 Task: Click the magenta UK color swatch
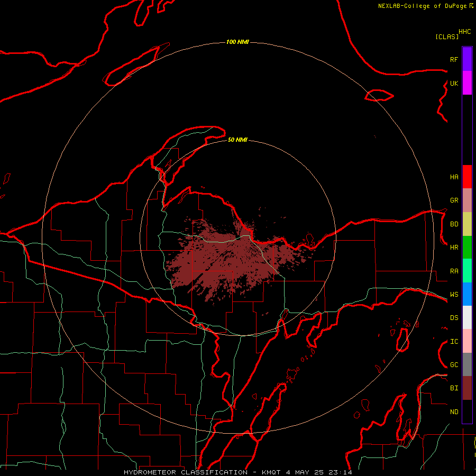pos(467,83)
